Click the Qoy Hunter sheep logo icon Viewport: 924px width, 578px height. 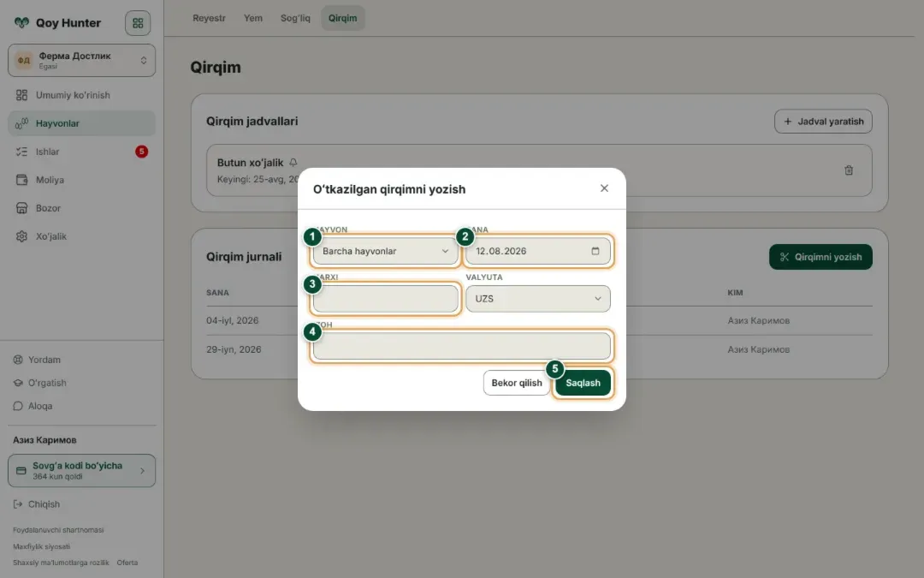pyautogui.click(x=21, y=23)
